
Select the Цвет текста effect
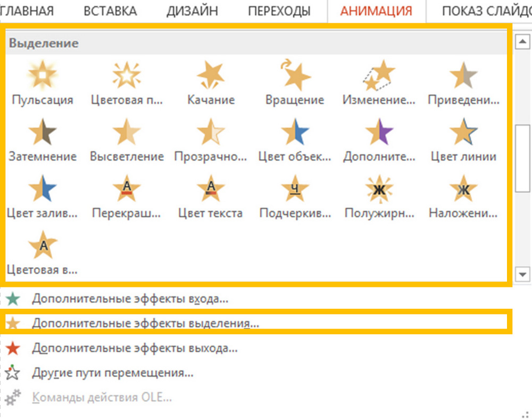pos(211,197)
